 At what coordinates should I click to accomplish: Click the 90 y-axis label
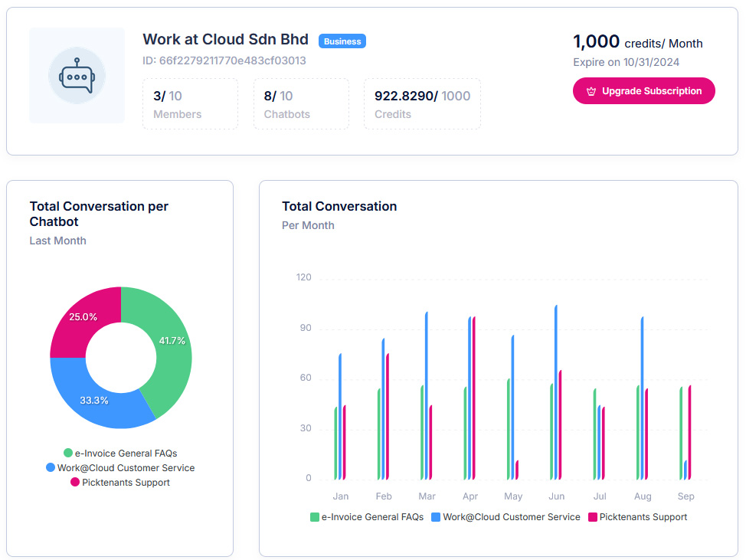(x=306, y=328)
